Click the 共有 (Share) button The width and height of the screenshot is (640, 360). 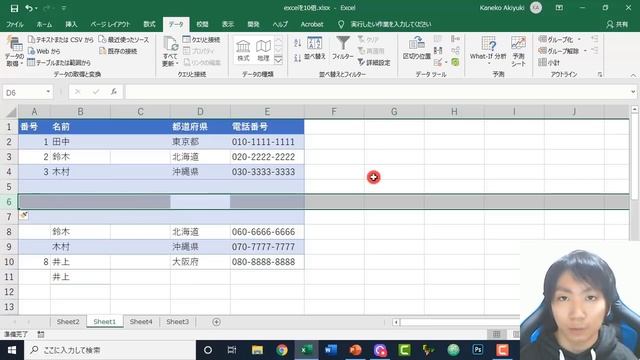(x=617, y=24)
